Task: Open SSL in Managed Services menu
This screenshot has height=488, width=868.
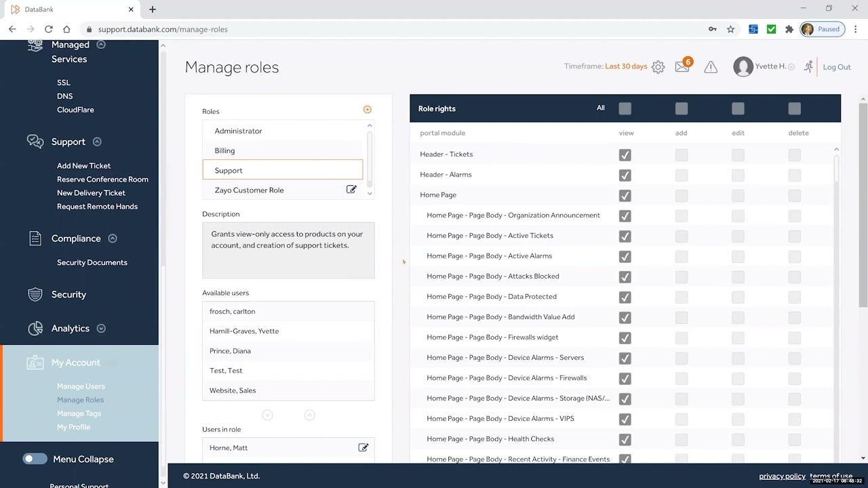Action: (64, 83)
